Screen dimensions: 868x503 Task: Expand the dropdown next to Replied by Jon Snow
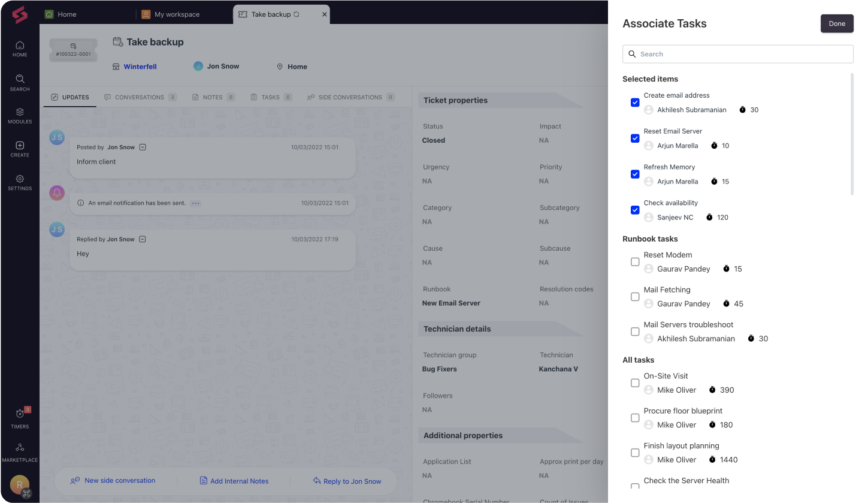[143, 239]
